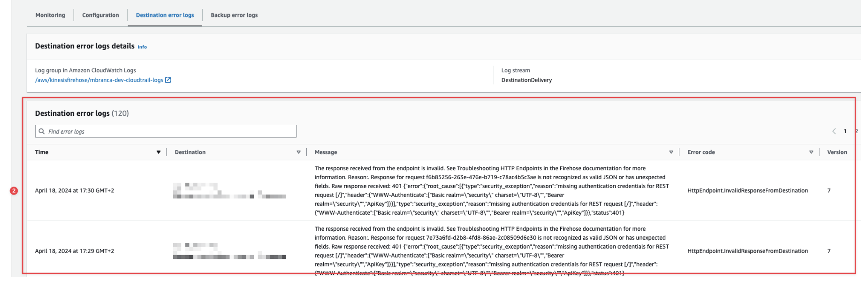This screenshot has width=868, height=287.
Task: Click the Find error logs search field
Action: click(169, 131)
